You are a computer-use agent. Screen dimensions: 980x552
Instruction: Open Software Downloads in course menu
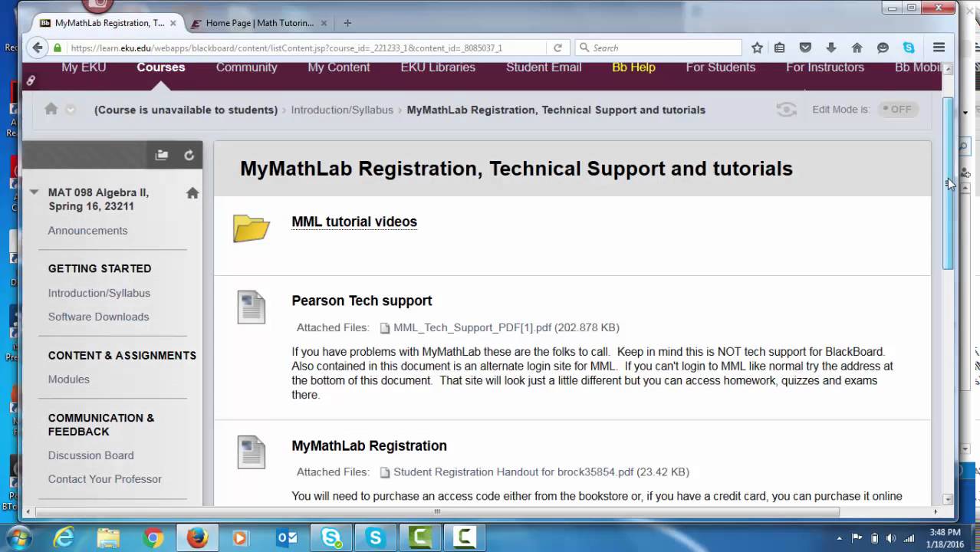coord(98,317)
